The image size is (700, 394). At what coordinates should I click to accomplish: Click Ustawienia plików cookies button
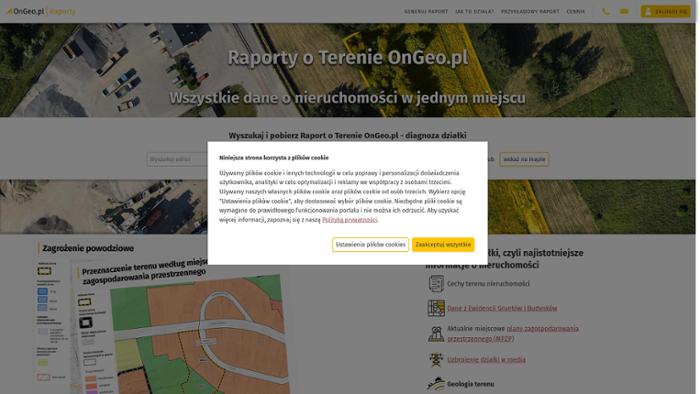(x=370, y=245)
